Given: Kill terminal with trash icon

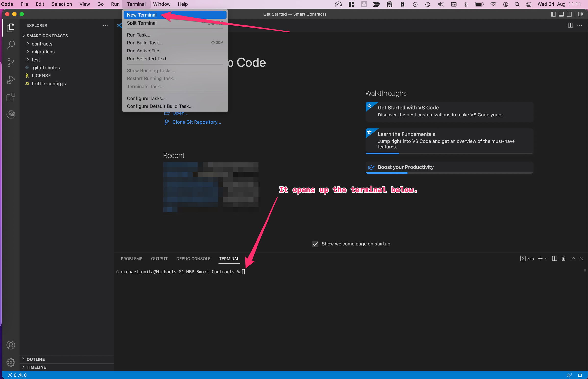Looking at the screenshot, I should [564, 258].
